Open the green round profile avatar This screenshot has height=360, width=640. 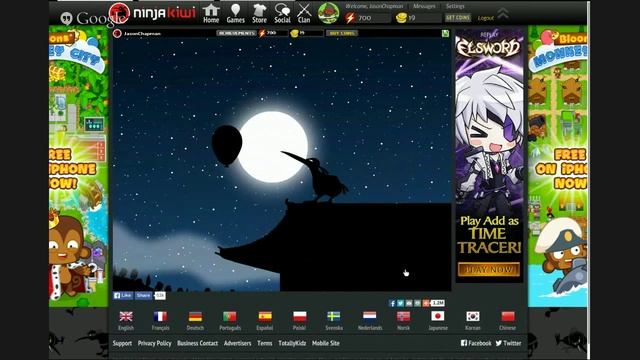coord(329,13)
